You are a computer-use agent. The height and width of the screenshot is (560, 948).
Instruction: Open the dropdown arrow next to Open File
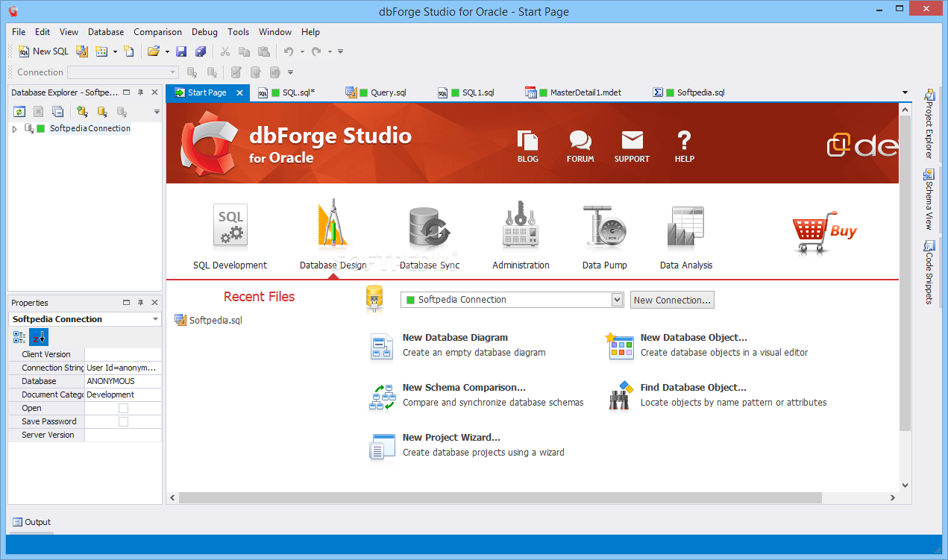167,51
